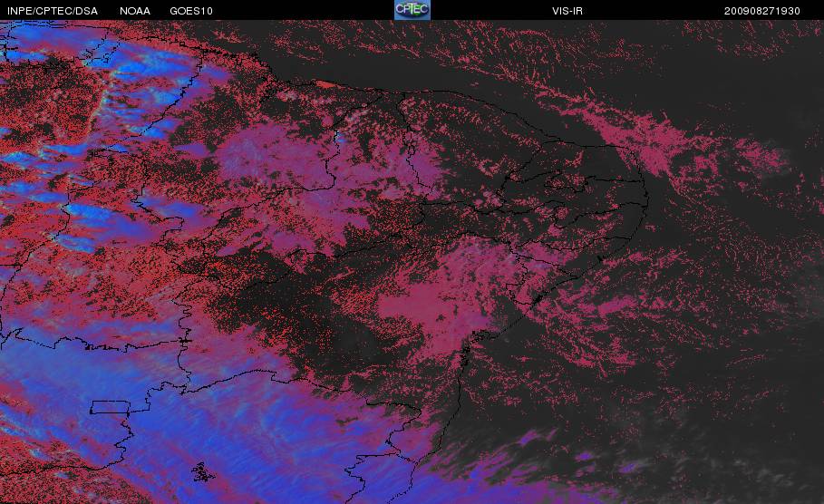Click the pink cloud cluster off northeast coast
The width and height of the screenshot is (824, 504).
tap(657, 144)
